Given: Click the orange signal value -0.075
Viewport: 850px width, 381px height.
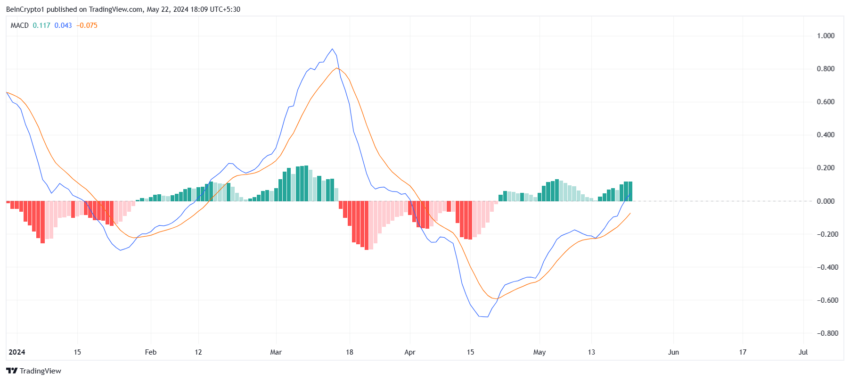Looking at the screenshot, I should 87,25.
